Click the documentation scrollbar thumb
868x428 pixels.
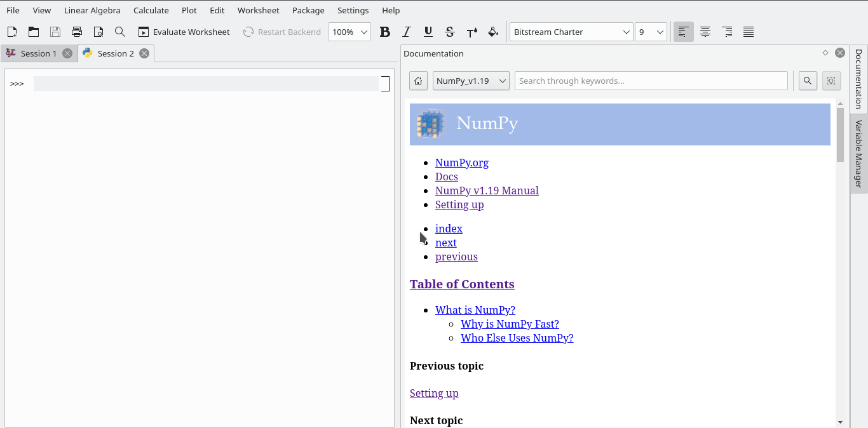840,135
